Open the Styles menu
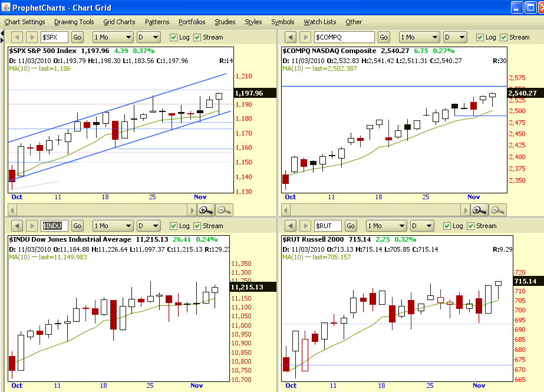Image resolution: width=544 pixels, height=392 pixels. tap(253, 22)
